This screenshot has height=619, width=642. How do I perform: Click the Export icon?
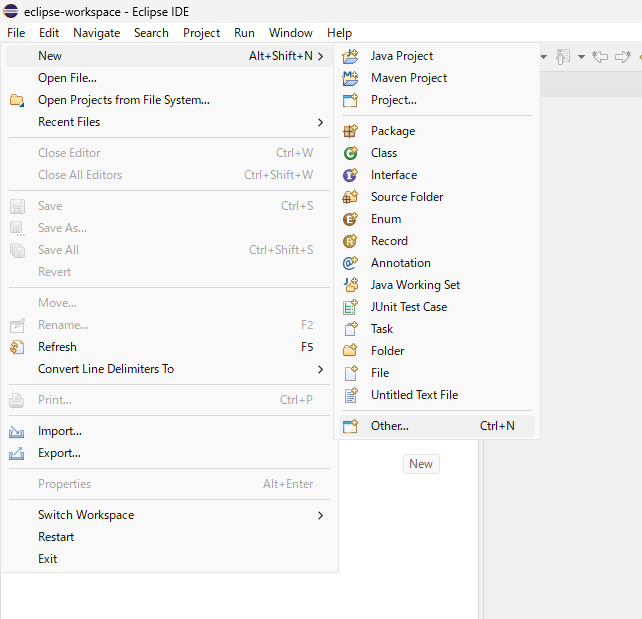click(17, 454)
